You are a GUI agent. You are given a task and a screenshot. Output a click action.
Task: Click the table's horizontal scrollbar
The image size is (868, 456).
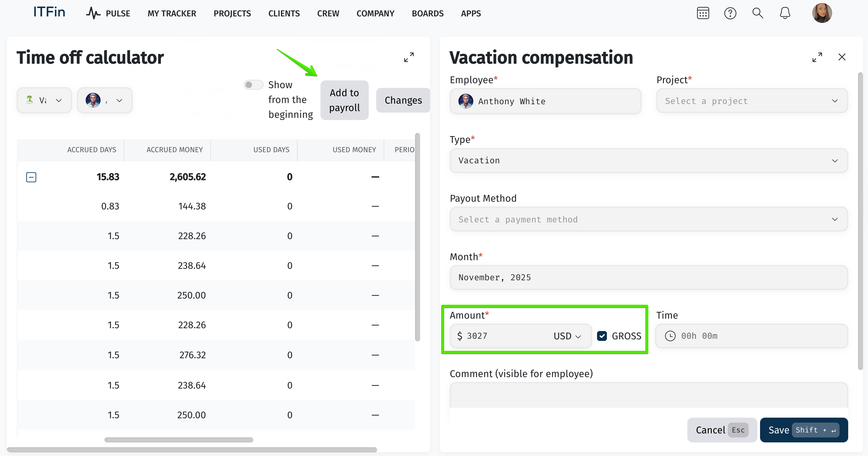pyautogui.click(x=178, y=440)
